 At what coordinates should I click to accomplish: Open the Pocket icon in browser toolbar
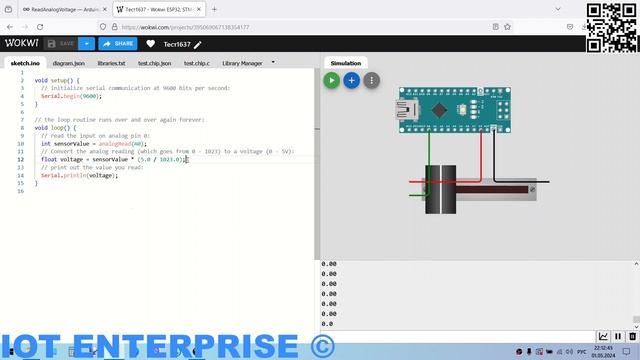570,27
